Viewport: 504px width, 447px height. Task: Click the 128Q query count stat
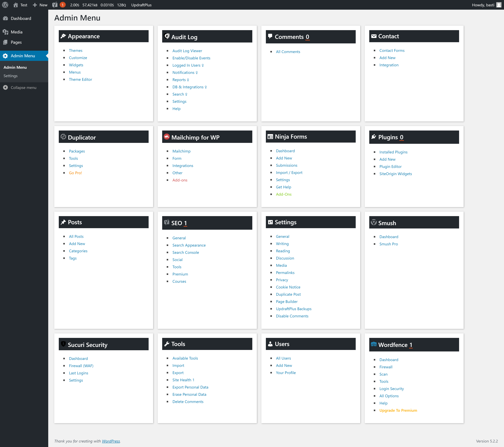[121, 5]
